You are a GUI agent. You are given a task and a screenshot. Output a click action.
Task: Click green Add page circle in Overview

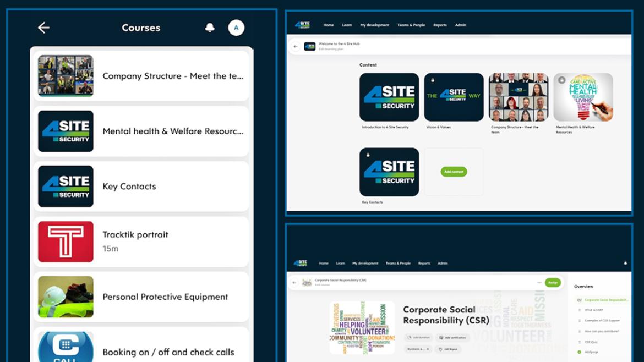tap(579, 352)
